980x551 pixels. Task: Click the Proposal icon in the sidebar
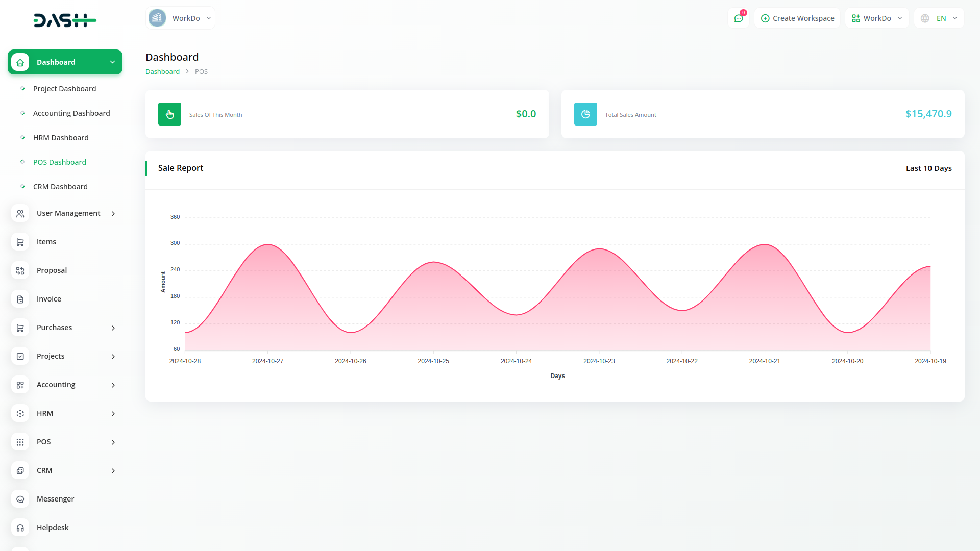point(20,270)
